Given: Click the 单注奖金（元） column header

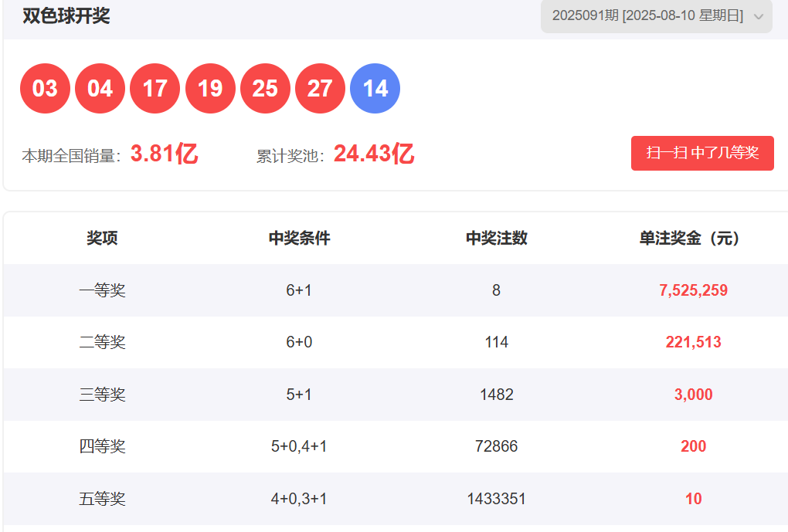Looking at the screenshot, I should (x=693, y=239).
